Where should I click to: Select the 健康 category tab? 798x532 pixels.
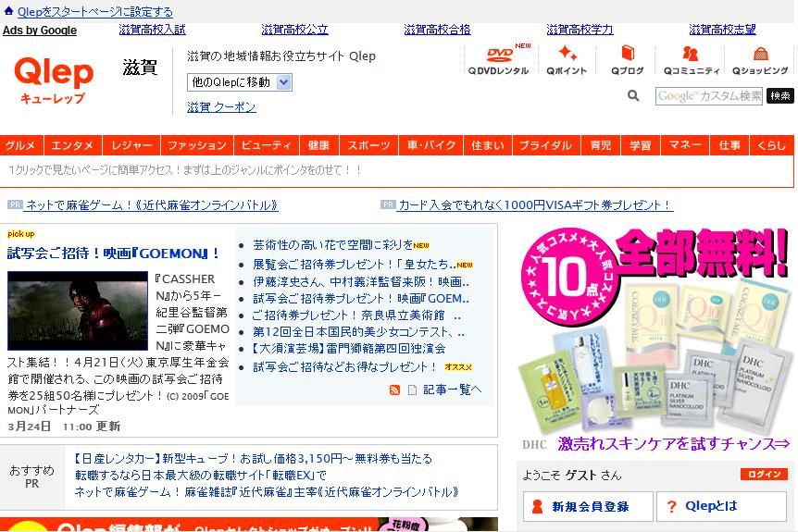[x=319, y=145]
